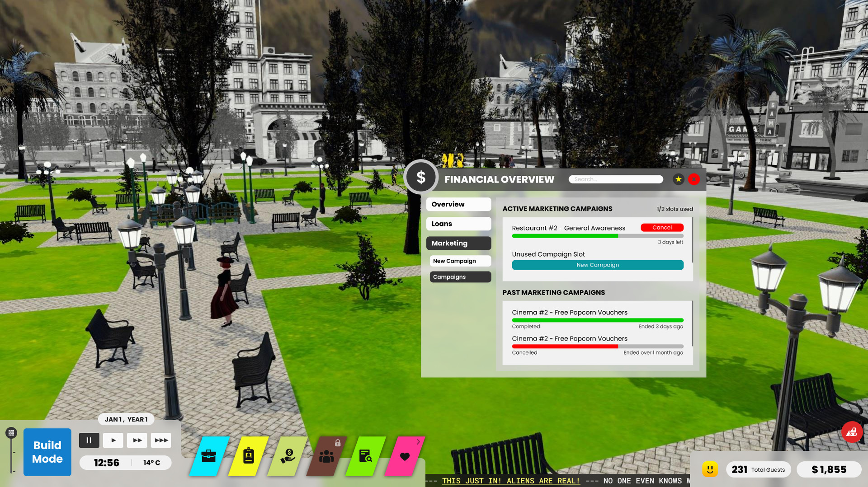The height and width of the screenshot is (487, 868).
Task: Select the Campaigns subsection
Action: pyautogui.click(x=460, y=276)
